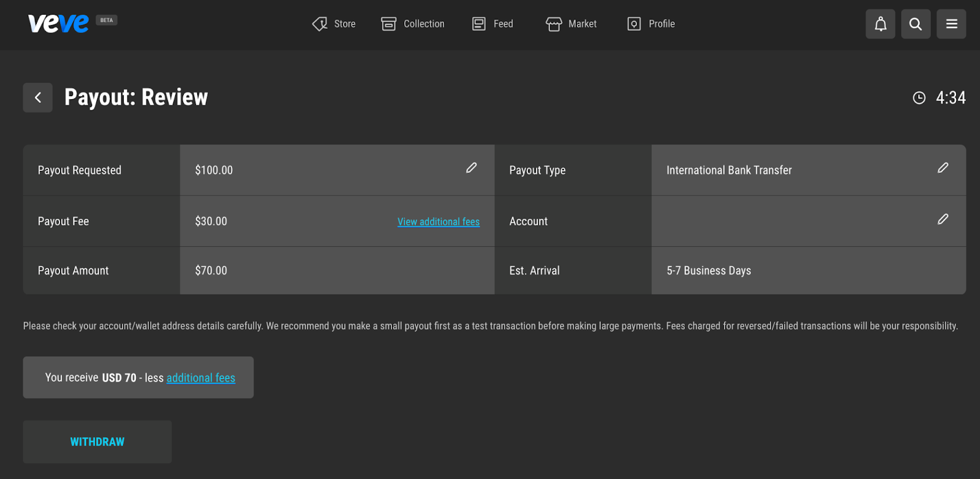Screen dimensions: 980x479
Task: Click the VeVe logo
Action: [58, 23]
